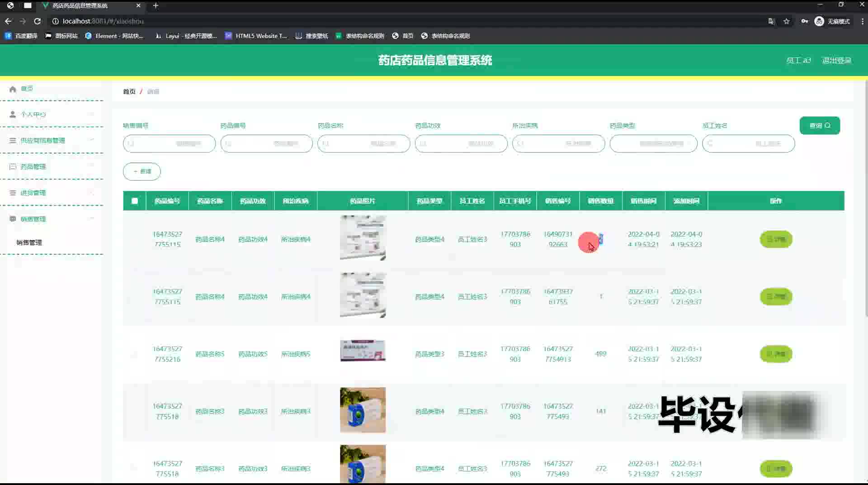Click 详情 for sale number 1647393761755
The width and height of the screenshot is (868, 485).
pos(776,297)
